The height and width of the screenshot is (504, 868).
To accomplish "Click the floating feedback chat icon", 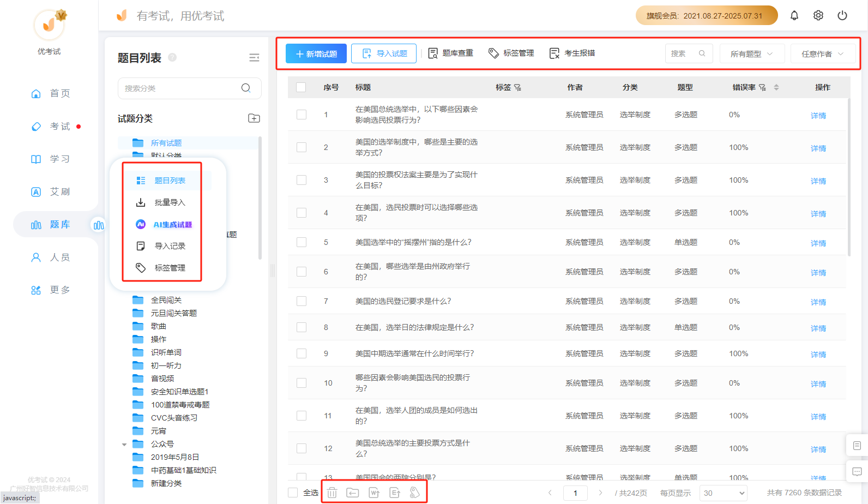I will [857, 471].
